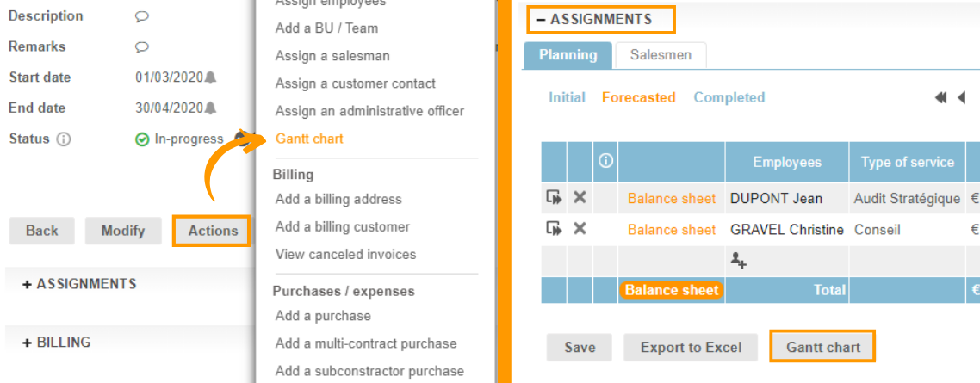Click the Description comment bubble icon
This screenshot has width=980, height=383.
[x=142, y=16]
